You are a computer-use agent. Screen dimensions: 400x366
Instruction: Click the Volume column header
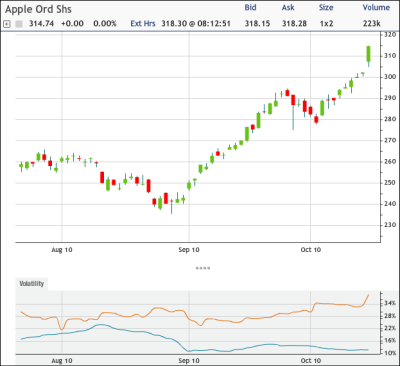point(376,7)
